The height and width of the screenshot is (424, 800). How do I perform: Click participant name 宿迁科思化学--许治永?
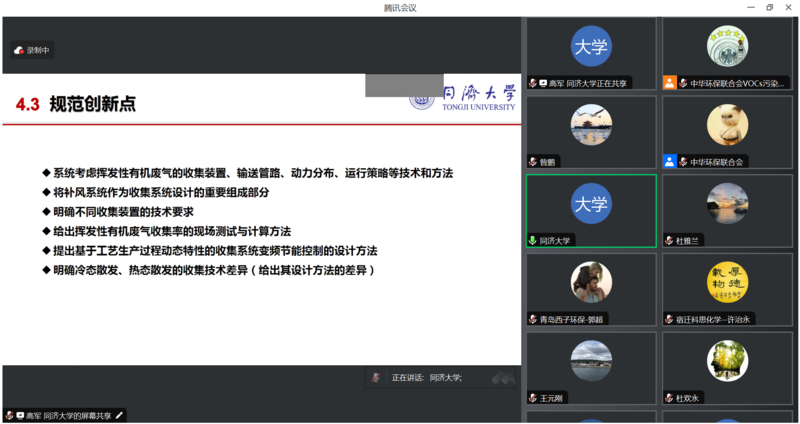[x=713, y=319]
